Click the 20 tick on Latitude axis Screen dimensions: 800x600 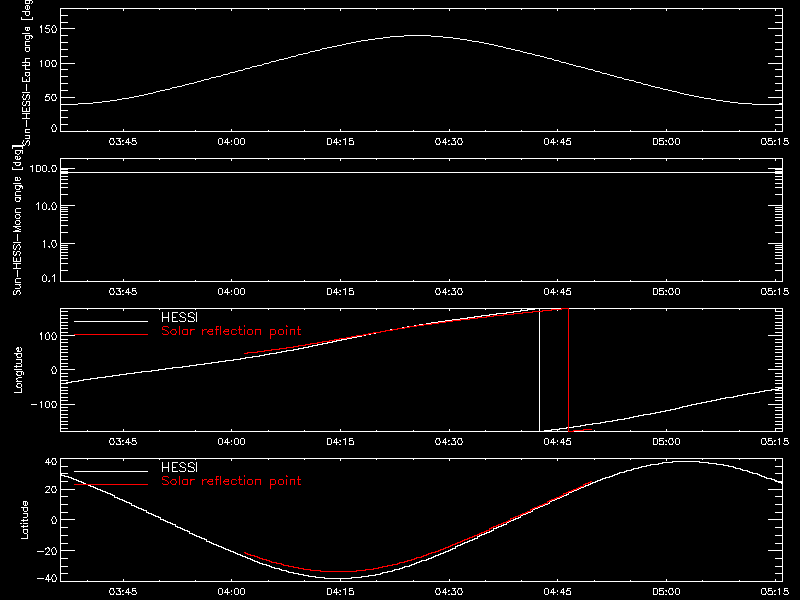tap(51, 490)
